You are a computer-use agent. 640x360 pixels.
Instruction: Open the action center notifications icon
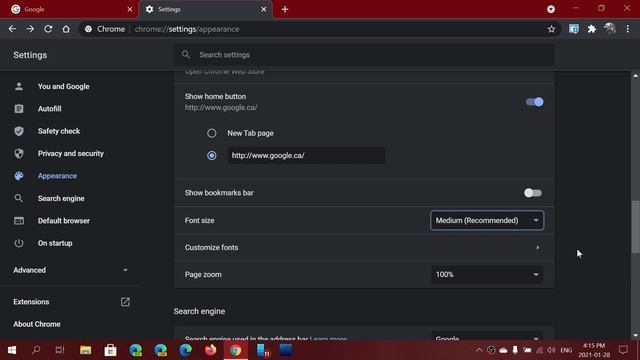623,350
